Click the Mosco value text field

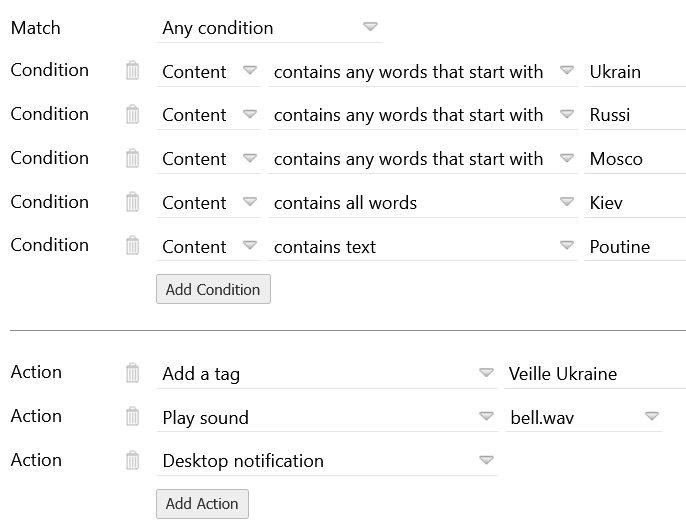pyautogui.click(x=633, y=159)
